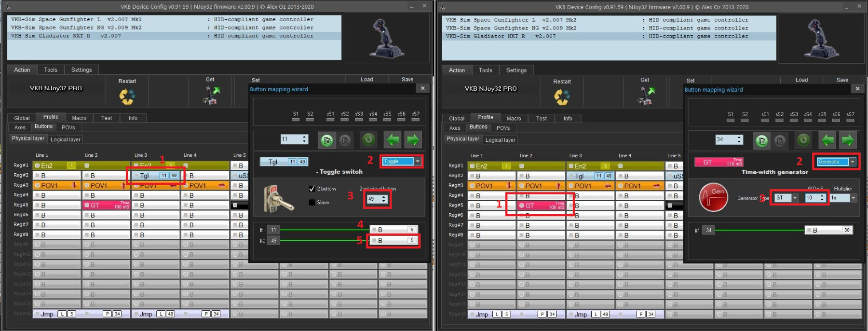The width and height of the screenshot is (868, 331).
Task: Click the red Gen generator icon
Action: 713,197
